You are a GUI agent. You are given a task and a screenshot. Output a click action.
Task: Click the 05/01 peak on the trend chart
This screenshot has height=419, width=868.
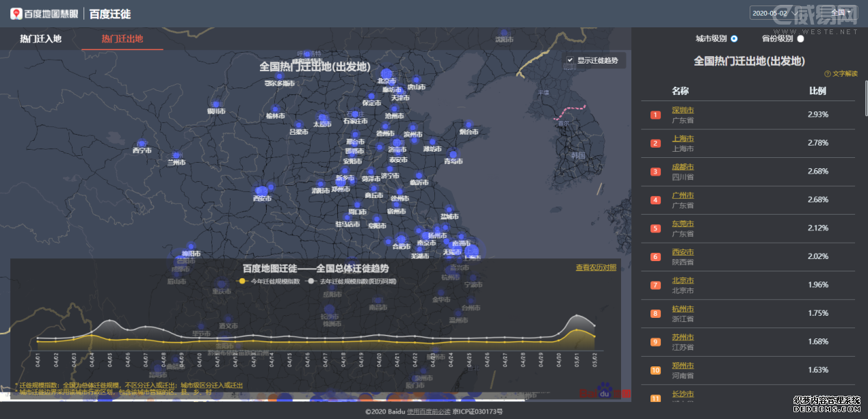pos(577,316)
